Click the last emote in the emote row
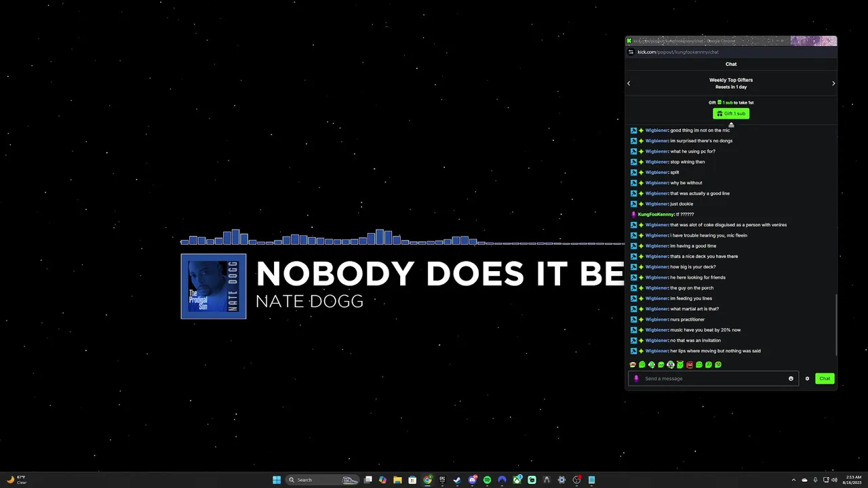The height and width of the screenshot is (488, 868). pyautogui.click(x=718, y=365)
